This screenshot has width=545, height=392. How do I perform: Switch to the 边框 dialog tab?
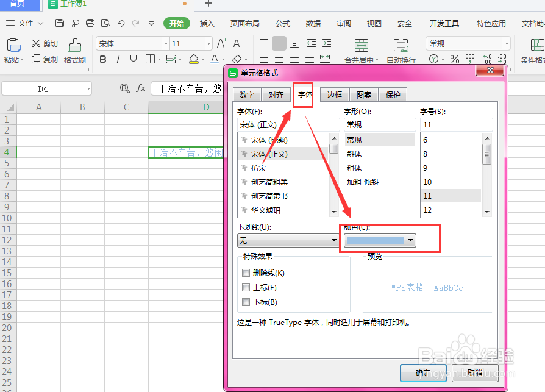(334, 94)
